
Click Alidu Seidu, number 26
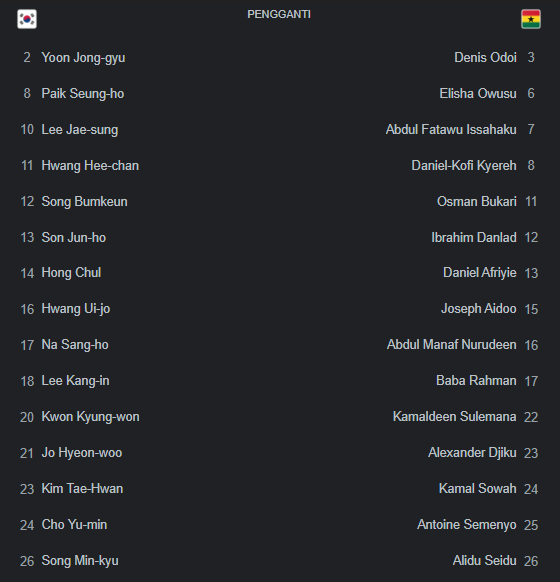(x=485, y=560)
